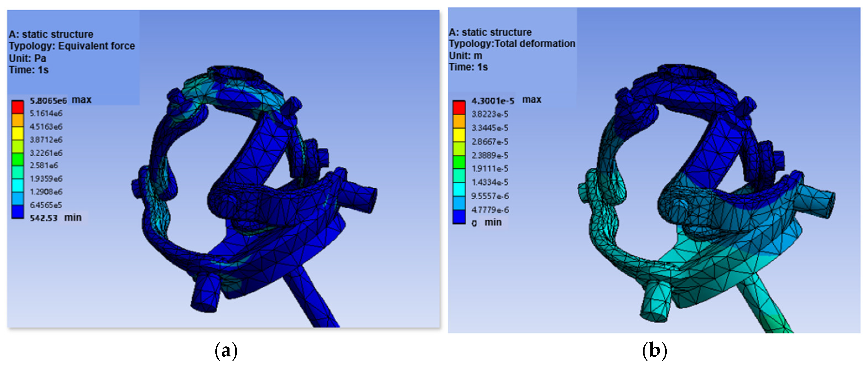
Task: Click the 'Typology: Equivalent force' text
Action: [72, 46]
